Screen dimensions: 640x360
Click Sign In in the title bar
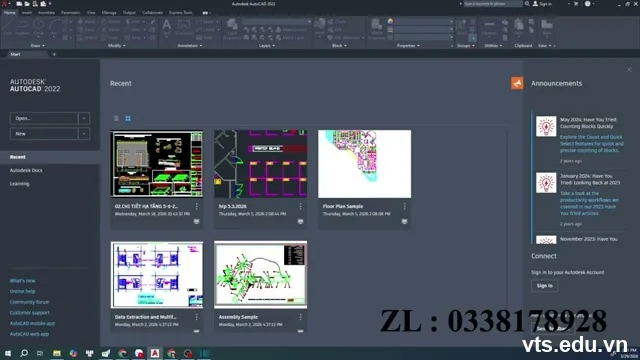click(x=542, y=4)
